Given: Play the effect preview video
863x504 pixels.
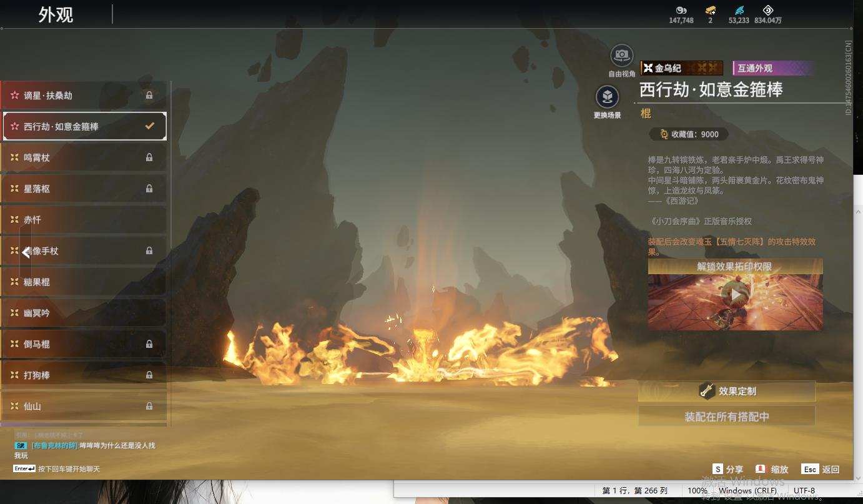Looking at the screenshot, I should (x=735, y=294).
